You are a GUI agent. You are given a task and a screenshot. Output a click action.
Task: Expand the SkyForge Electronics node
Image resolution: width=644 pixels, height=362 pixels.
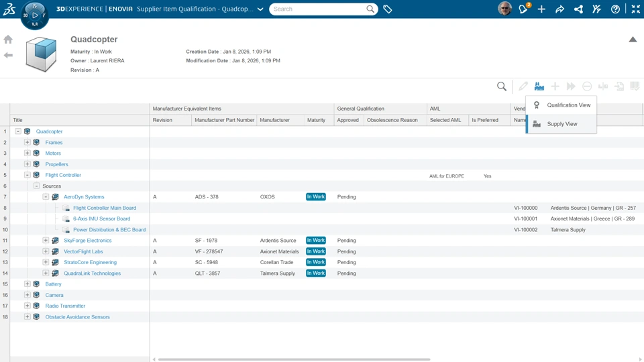(x=46, y=240)
